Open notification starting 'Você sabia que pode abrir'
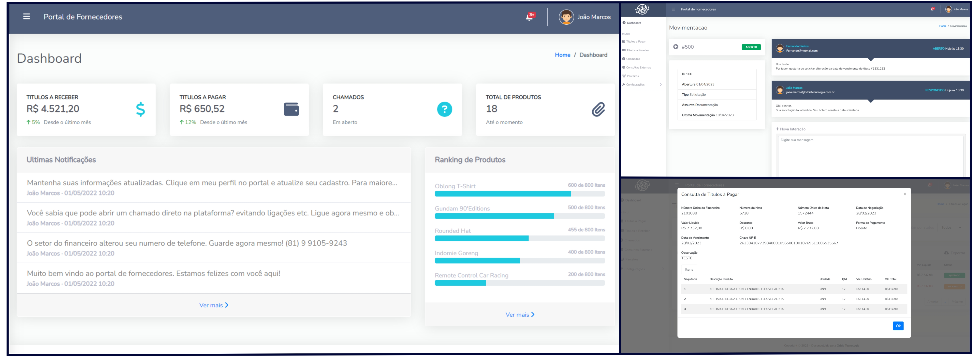This screenshot has width=980, height=361. (x=214, y=218)
